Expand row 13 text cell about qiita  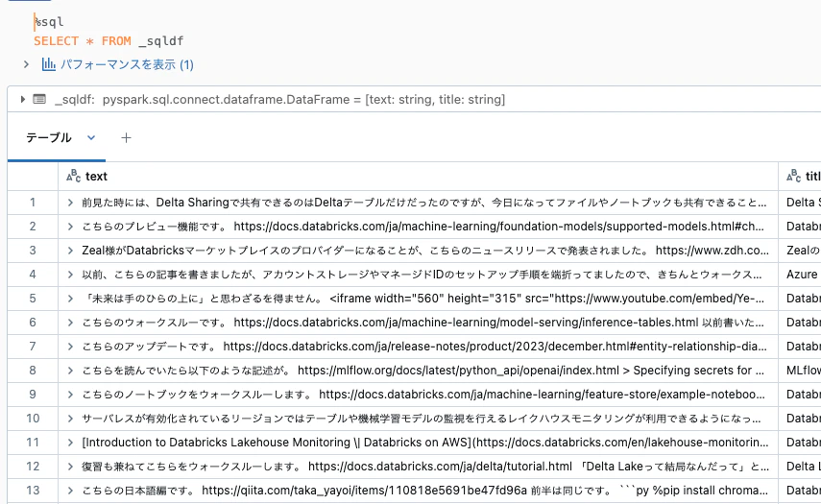coord(70,491)
